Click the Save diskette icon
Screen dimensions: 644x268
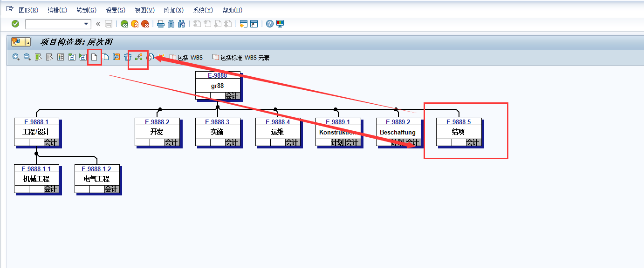point(109,24)
